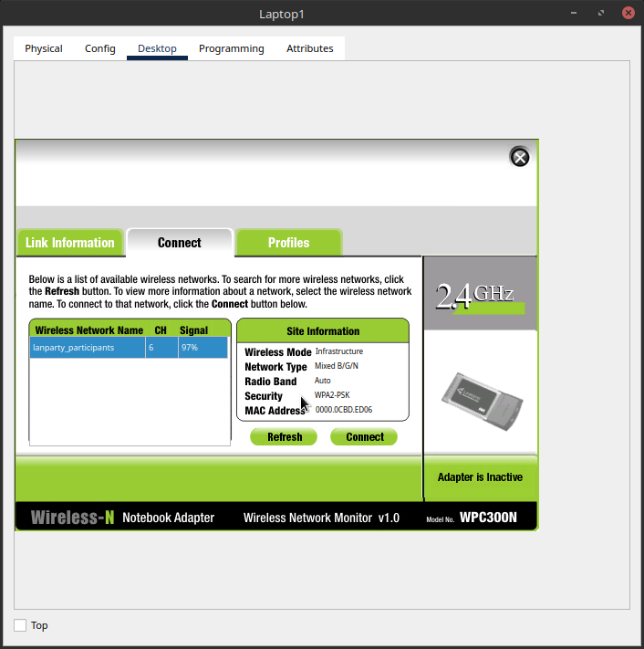644x649 pixels.
Task: Switch to the Config tab
Action: coord(100,48)
